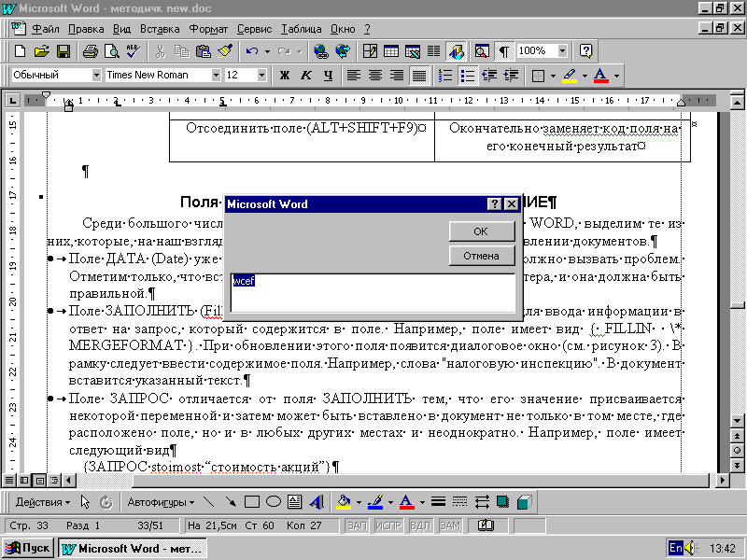Run spelling check (ABC icon)
The width and height of the screenshot is (747, 560).
click(x=133, y=51)
